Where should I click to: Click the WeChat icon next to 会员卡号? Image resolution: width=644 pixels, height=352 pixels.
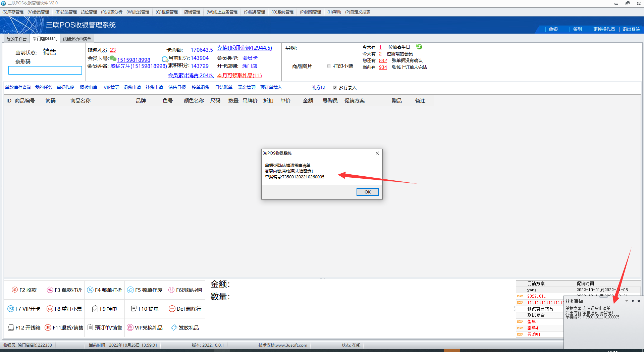click(113, 58)
